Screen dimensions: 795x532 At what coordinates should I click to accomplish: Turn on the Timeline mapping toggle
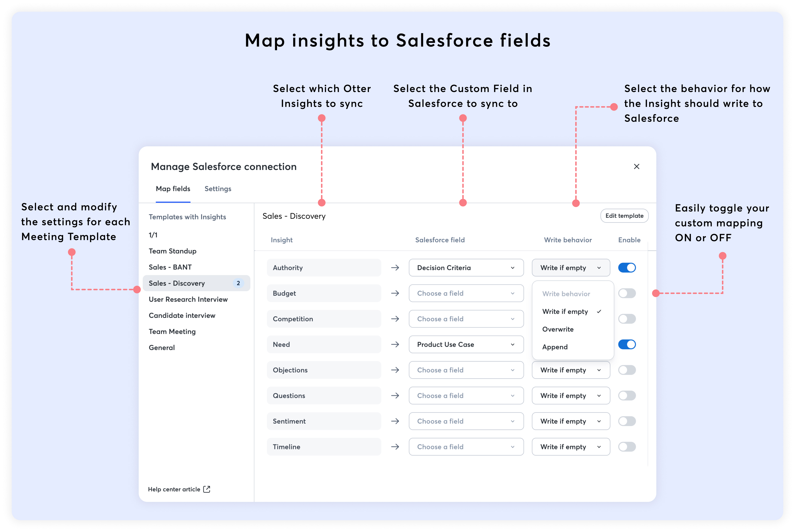(x=627, y=447)
